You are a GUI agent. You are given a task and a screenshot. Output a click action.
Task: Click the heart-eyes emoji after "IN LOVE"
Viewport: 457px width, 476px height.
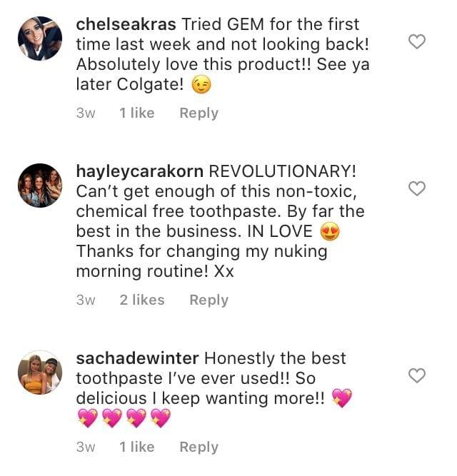tap(329, 232)
